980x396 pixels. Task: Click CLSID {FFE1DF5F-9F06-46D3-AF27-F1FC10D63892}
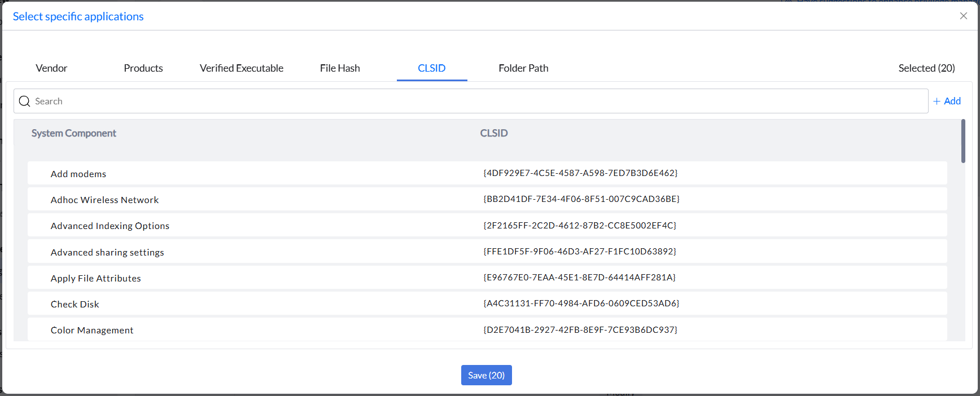580,251
